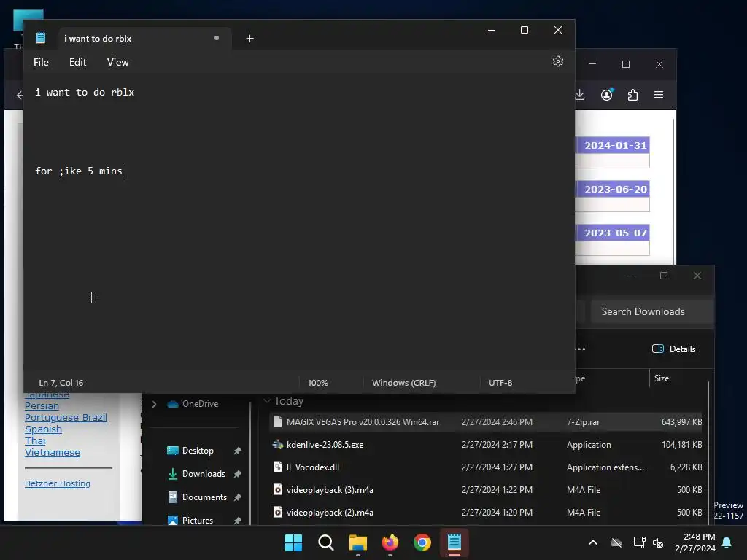This screenshot has height=560, width=747.
Task: Open notification bell in tray
Action: pyautogui.click(x=727, y=542)
